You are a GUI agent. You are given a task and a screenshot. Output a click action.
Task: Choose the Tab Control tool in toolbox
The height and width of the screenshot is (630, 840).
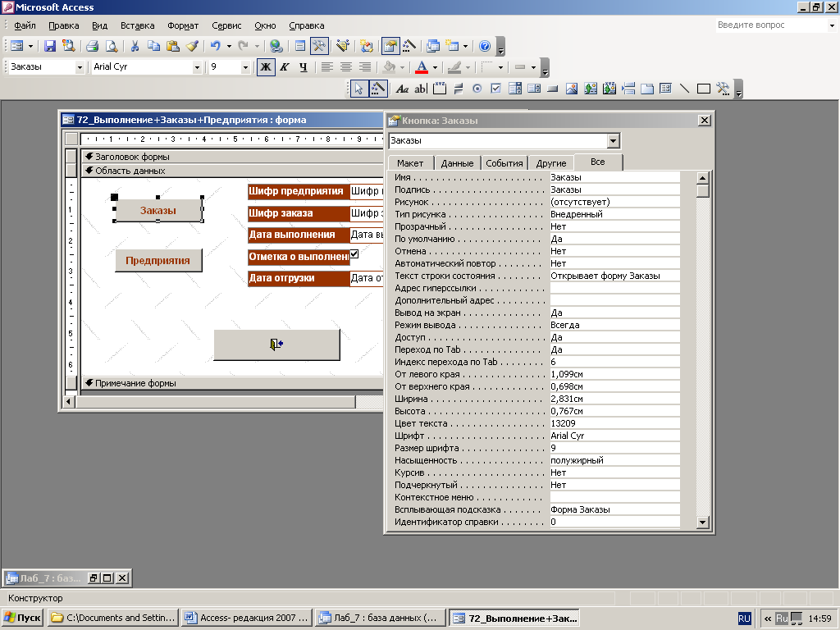point(647,89)
